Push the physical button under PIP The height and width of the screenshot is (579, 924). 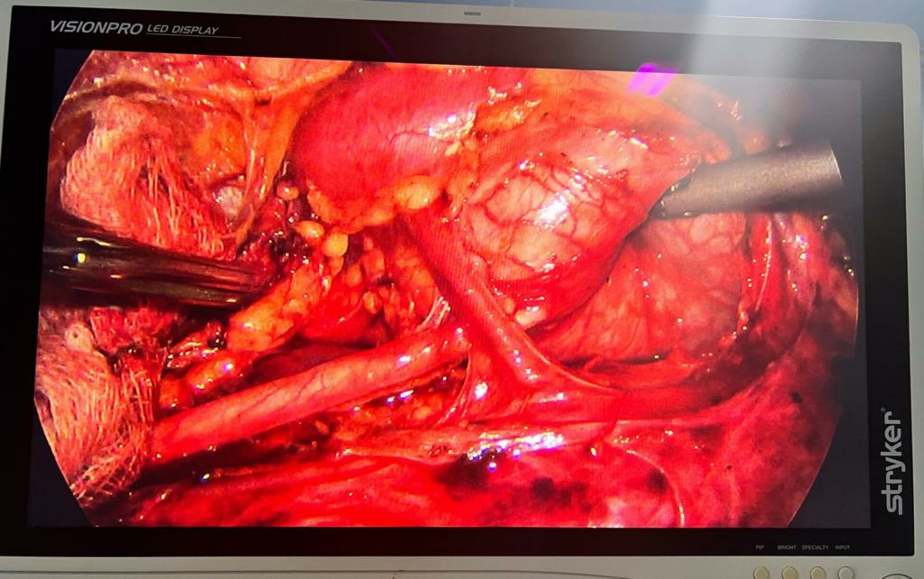coord(761,573)
